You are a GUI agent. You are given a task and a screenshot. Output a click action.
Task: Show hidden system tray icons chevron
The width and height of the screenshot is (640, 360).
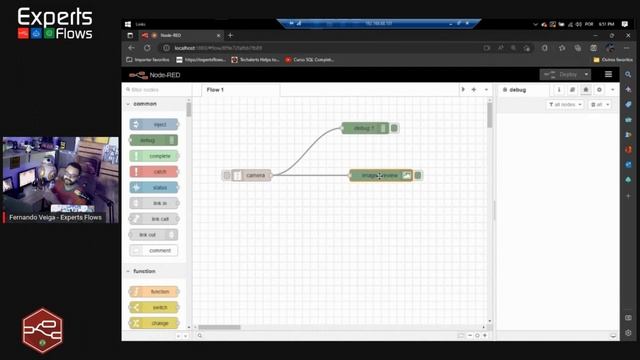(535, 24)
